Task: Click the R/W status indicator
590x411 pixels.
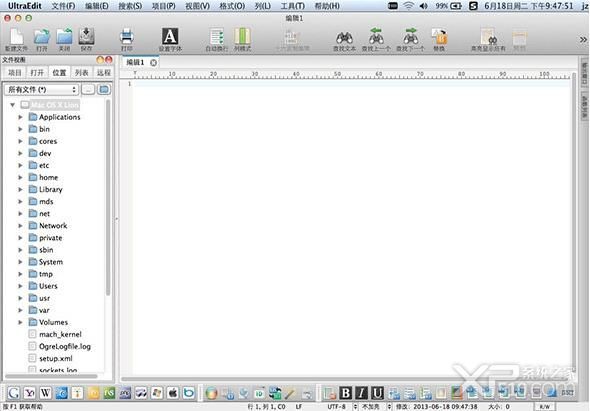Action: pos(544,407)
